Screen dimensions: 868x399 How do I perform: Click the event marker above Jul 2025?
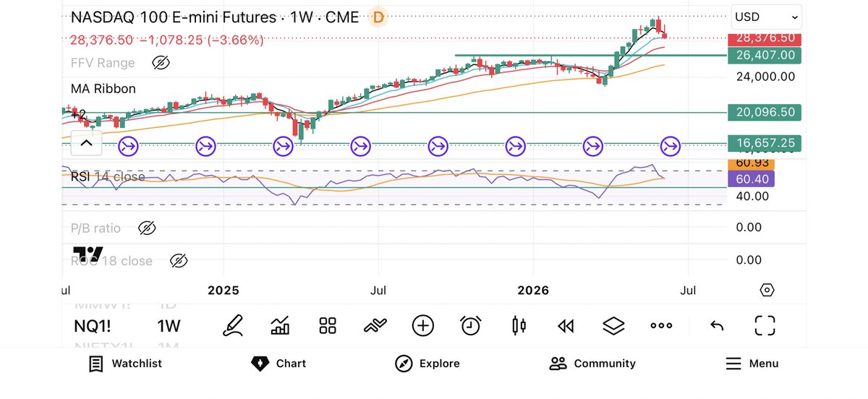point(360,146)
